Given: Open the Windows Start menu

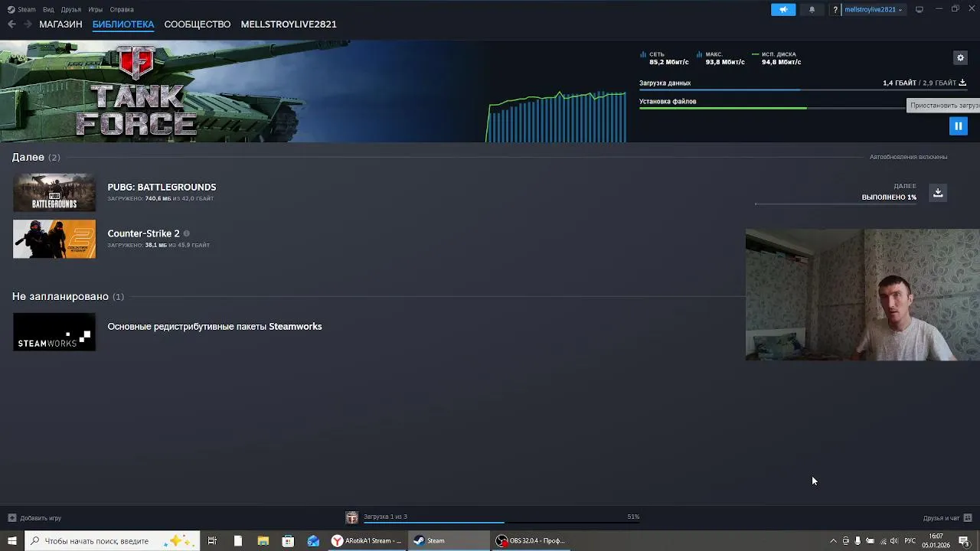Looking at the screenshot, I should [11, 541].
